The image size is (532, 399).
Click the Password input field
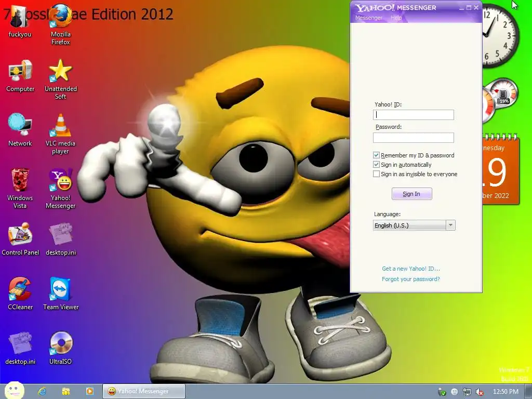point(413,137)
